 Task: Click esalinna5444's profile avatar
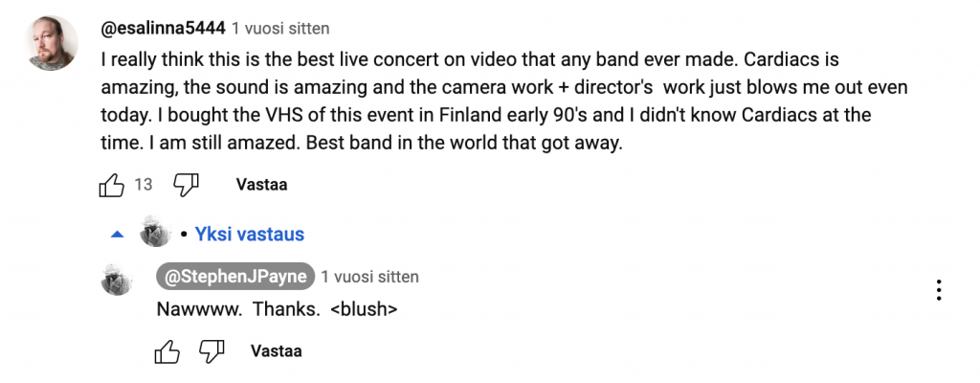click(54, 43)
